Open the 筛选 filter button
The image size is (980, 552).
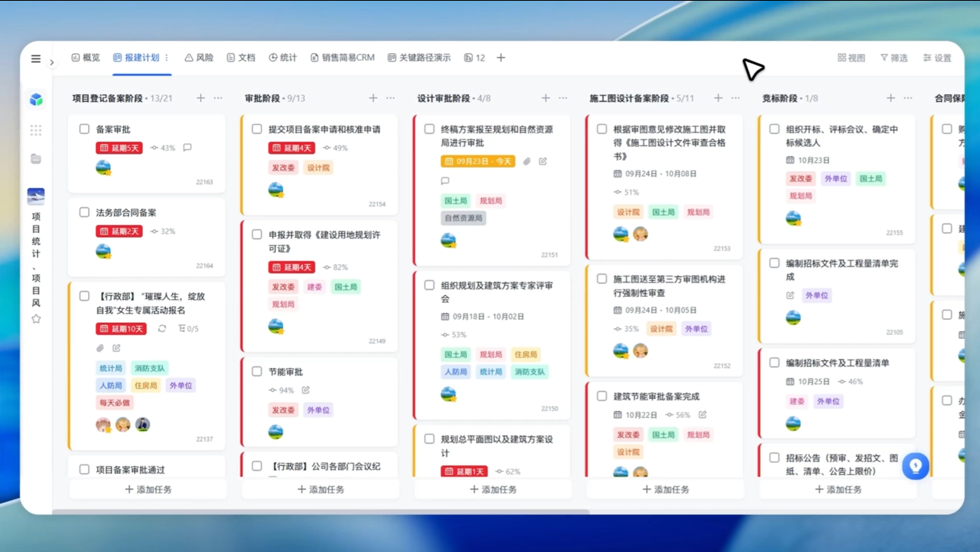tap(894, 58)
